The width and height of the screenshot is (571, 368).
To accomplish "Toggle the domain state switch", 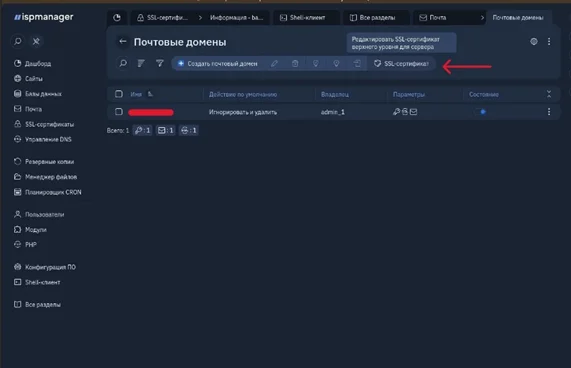I will coord(481,112).
